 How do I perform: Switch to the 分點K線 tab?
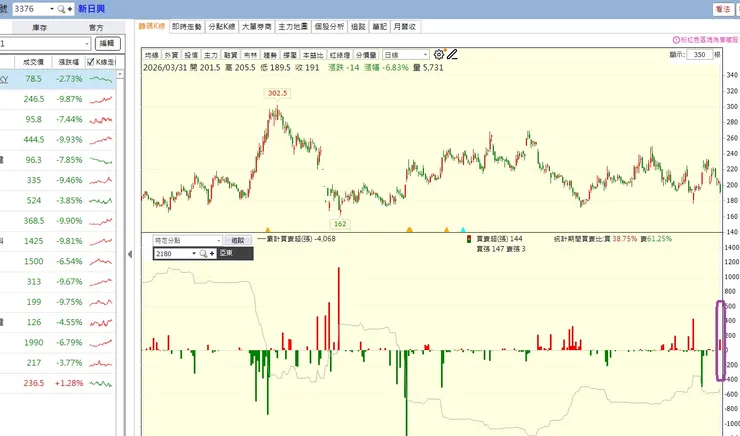[222, 27]
